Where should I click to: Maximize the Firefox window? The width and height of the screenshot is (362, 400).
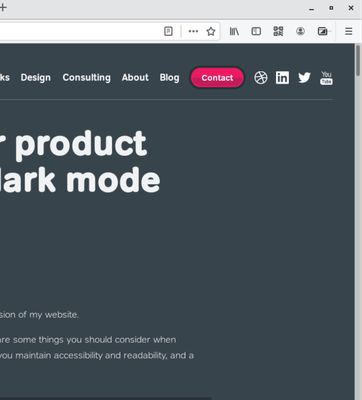point(331,8)
